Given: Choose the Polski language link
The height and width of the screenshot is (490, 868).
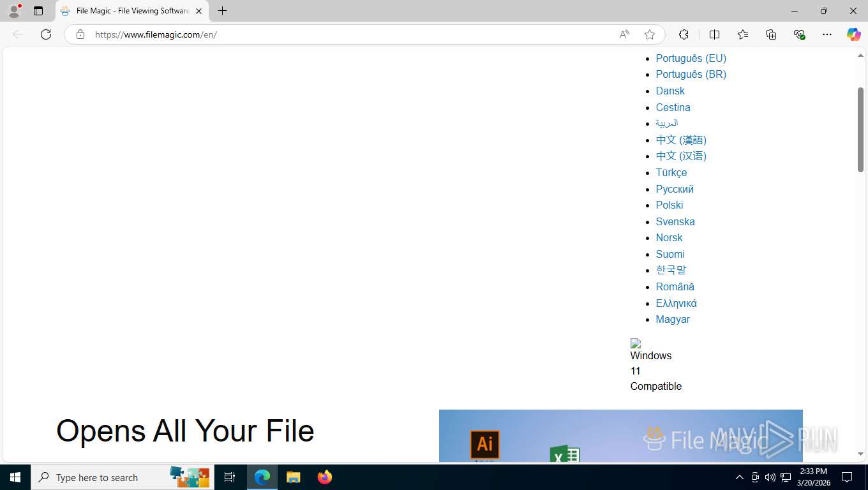Looking at the screenshot, I should (669, 205).
